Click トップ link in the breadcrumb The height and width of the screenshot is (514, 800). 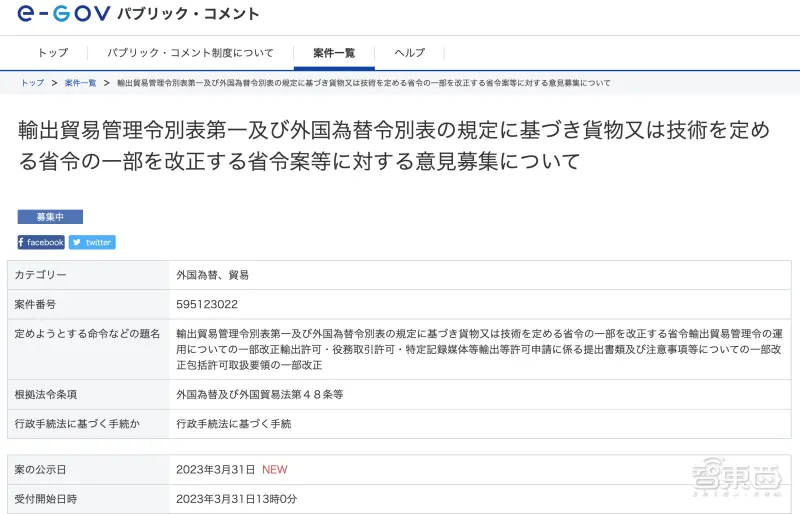click(32, 83)
